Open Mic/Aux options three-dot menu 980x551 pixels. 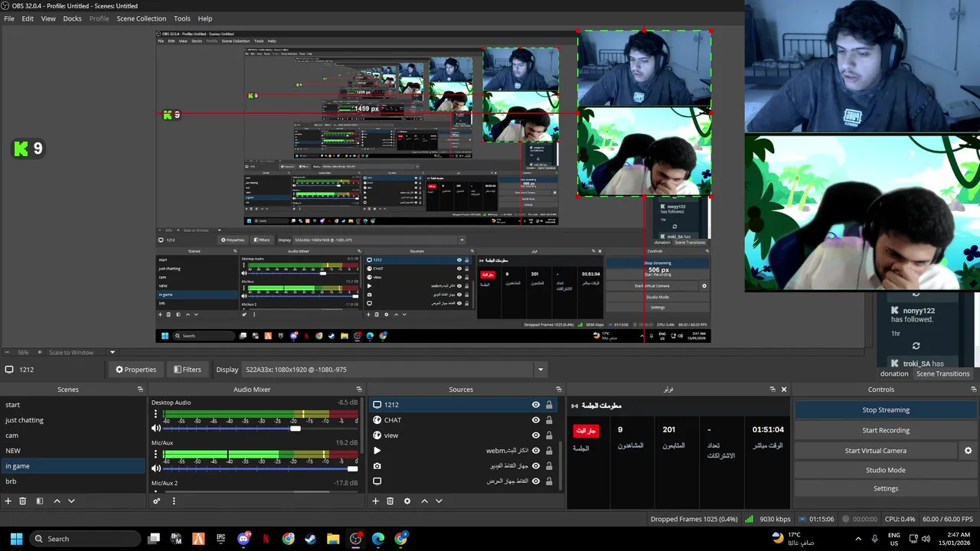[156, 456]
